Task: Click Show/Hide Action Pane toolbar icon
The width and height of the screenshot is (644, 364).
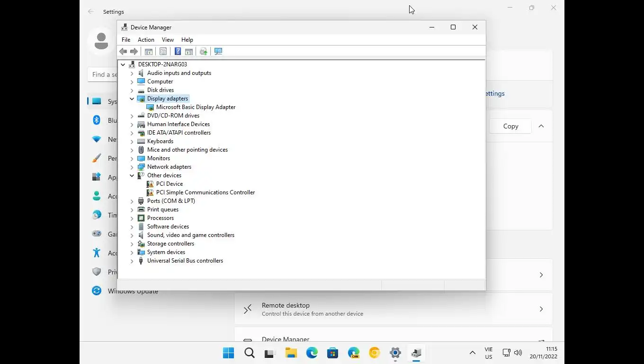Action: pos(188,51)
